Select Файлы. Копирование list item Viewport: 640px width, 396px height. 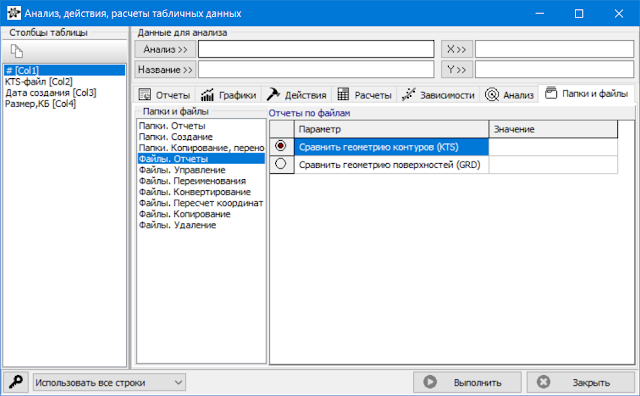[x=201, y=214]
